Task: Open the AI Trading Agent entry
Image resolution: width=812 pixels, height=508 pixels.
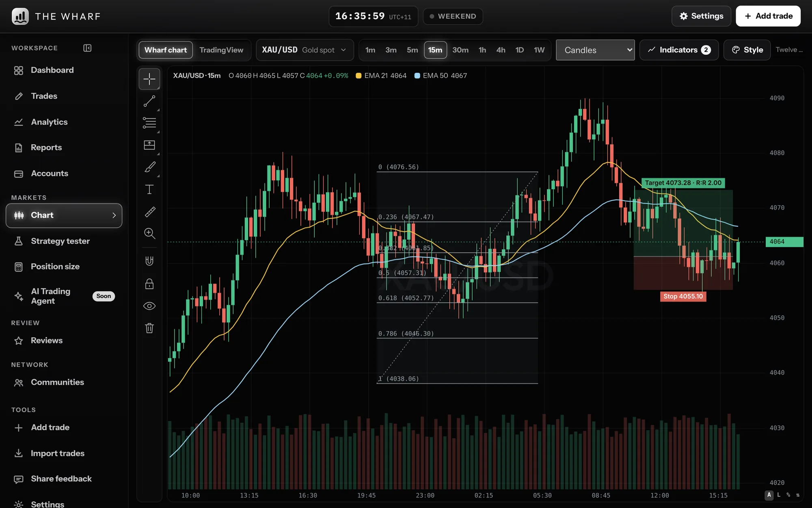Action: [64, 296]
